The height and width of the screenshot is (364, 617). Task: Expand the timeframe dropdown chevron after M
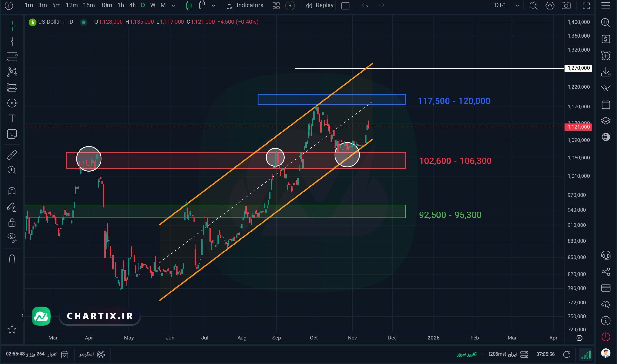point(174,5)
